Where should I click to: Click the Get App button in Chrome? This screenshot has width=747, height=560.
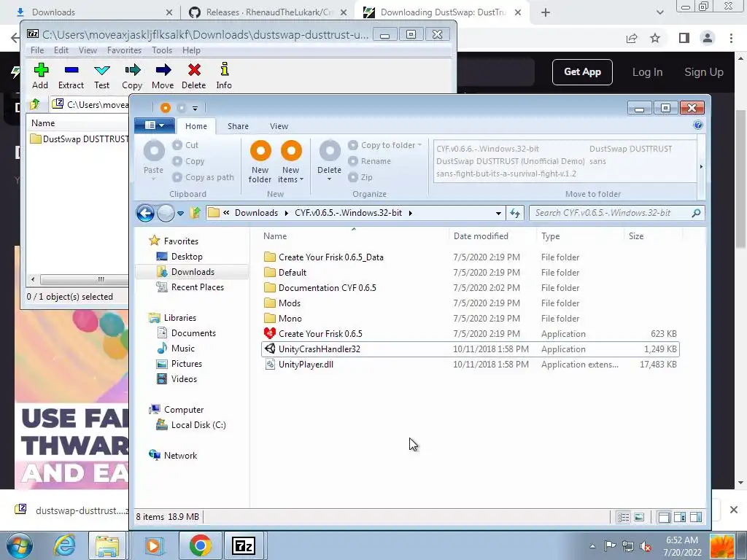click(582, 72)
